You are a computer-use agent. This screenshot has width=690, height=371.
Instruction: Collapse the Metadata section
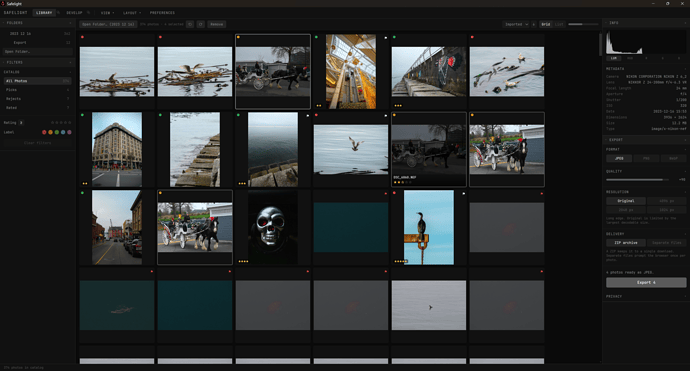click(646, 69)
